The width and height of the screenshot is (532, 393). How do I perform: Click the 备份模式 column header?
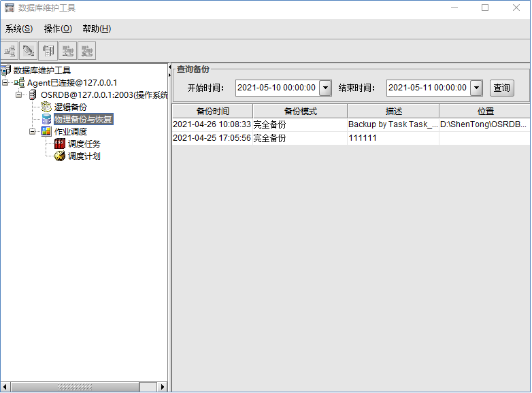click(x=300, y=112)
